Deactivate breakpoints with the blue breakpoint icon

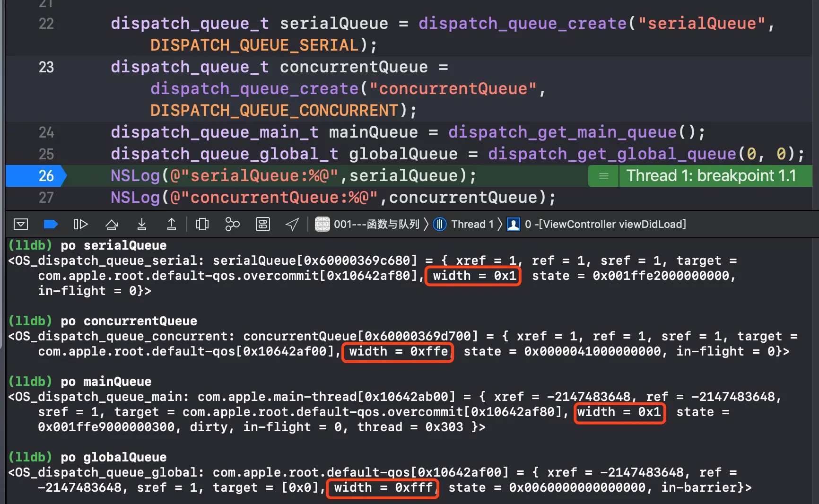pos(50,224)
